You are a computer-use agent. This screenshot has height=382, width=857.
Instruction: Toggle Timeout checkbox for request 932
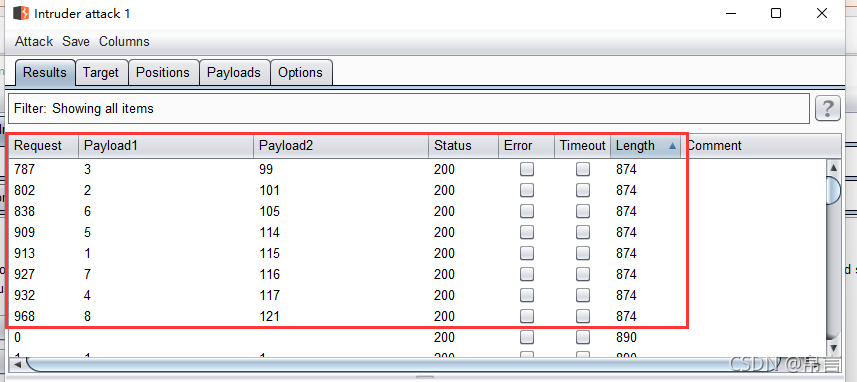(x=583, y=296)
